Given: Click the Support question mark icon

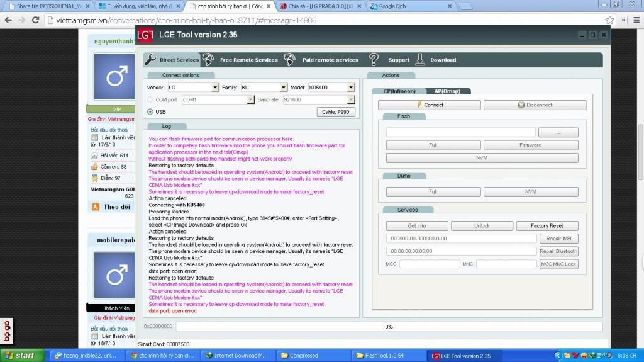Looking at the screenshot, I should tap(374, 60).
